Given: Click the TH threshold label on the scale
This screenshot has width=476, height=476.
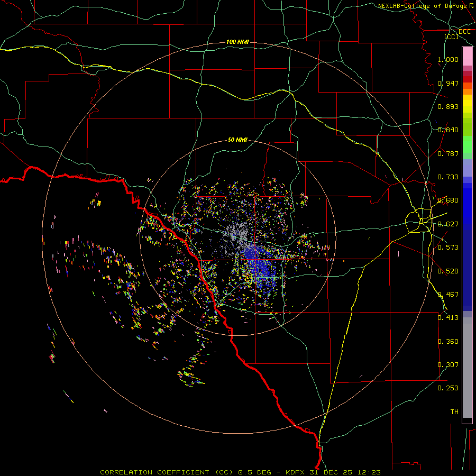Looking at the screenshot, I should (454, 412).
